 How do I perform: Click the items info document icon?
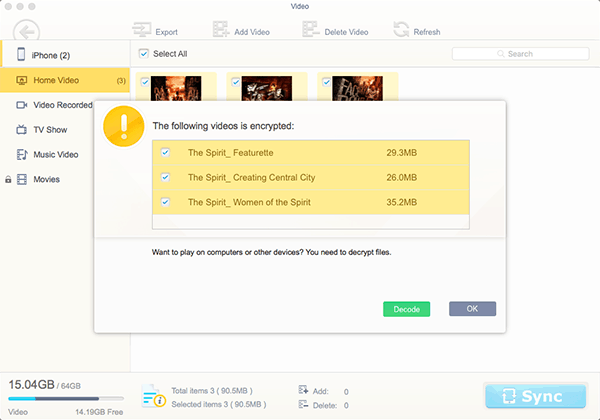tap(153, 396)
